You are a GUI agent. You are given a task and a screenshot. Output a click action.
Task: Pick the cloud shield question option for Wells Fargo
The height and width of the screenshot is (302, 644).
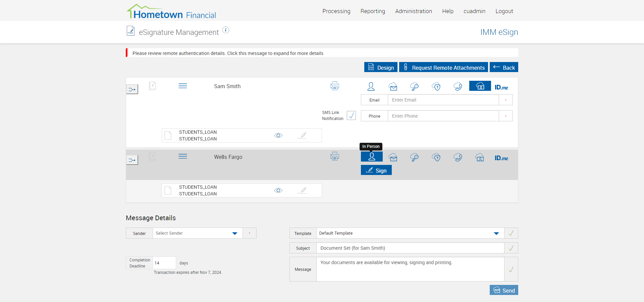(x=436, y=157)
